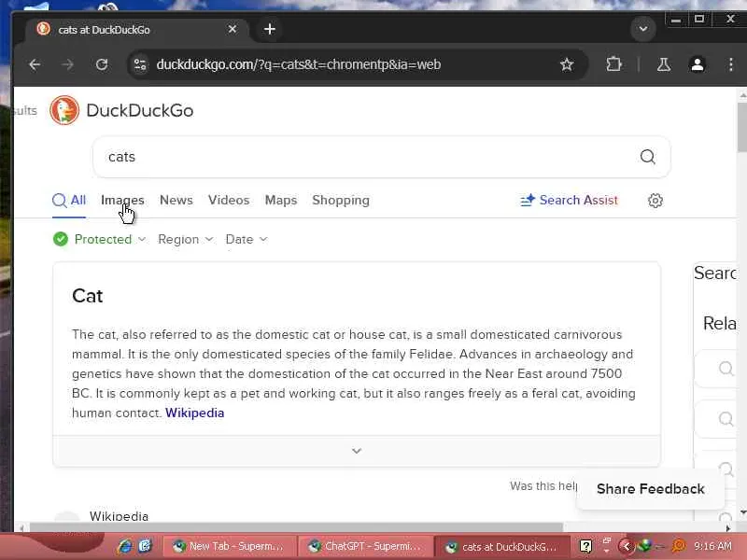
Task: Click the browser forward arrow
Action: pyautogui.click(x=67, y=64)
